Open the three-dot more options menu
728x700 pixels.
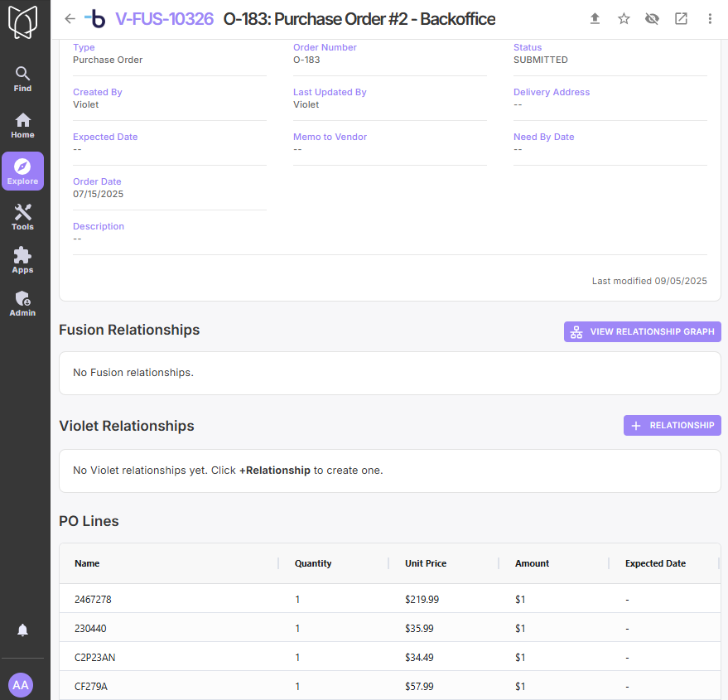pos(710,19)
